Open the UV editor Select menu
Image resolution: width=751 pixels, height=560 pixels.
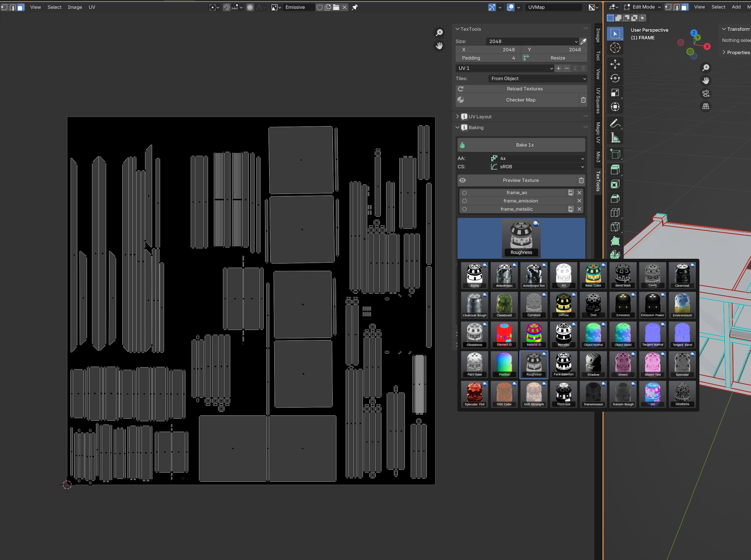tap(54, 7)
